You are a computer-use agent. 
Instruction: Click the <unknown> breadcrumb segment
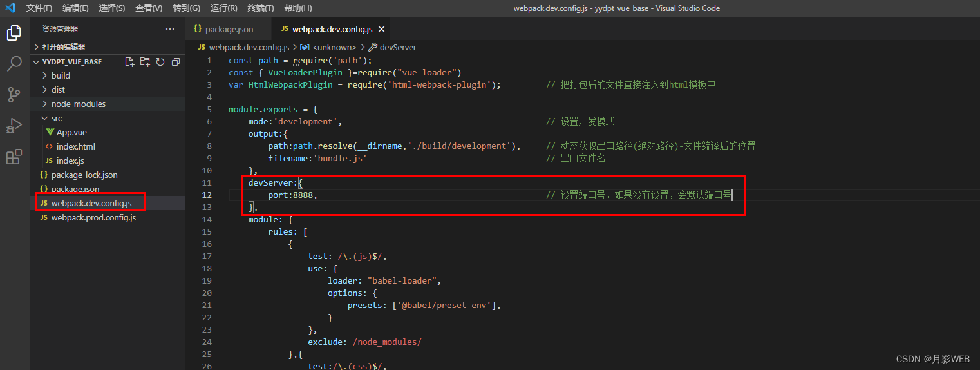[x=328, y=47]
